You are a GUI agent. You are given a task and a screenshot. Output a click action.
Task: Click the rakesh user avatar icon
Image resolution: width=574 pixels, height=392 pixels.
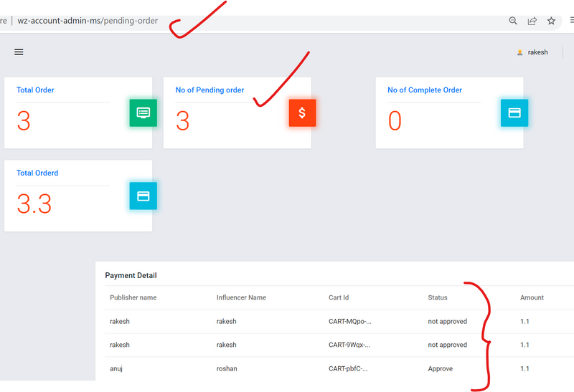[520, 52]
